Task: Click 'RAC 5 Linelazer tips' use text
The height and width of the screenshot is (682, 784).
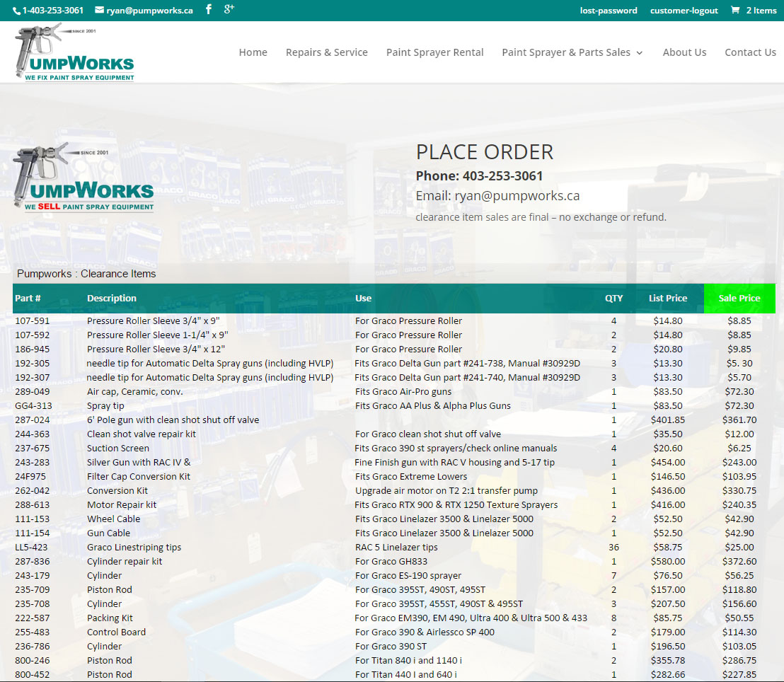Action: point(396,547)
